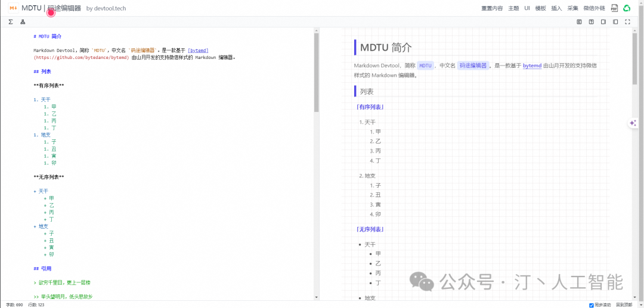Click '+ 天干' in the editor

tap(41, 191)
